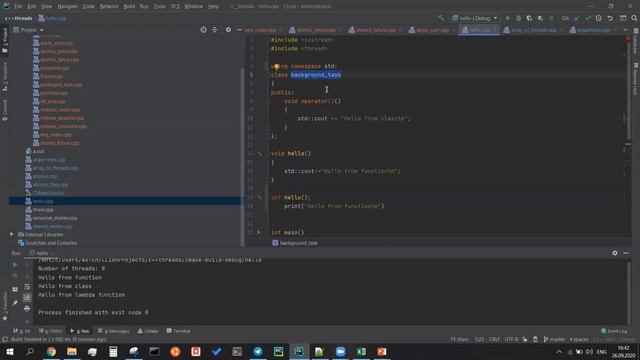This screenshot has height=360, width=640.
Task: Switch to the array_of_threads.cpp editor tab
Action: [533, 30]
